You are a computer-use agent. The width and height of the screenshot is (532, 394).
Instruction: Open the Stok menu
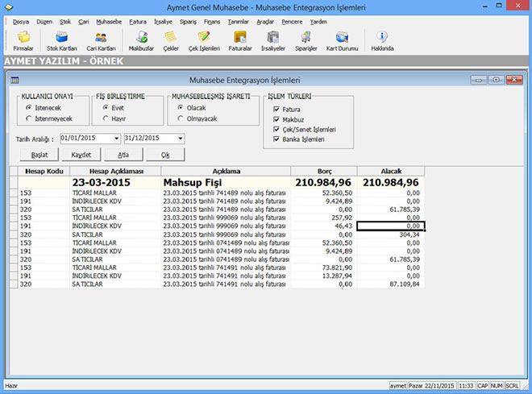[x=65, y=22]
